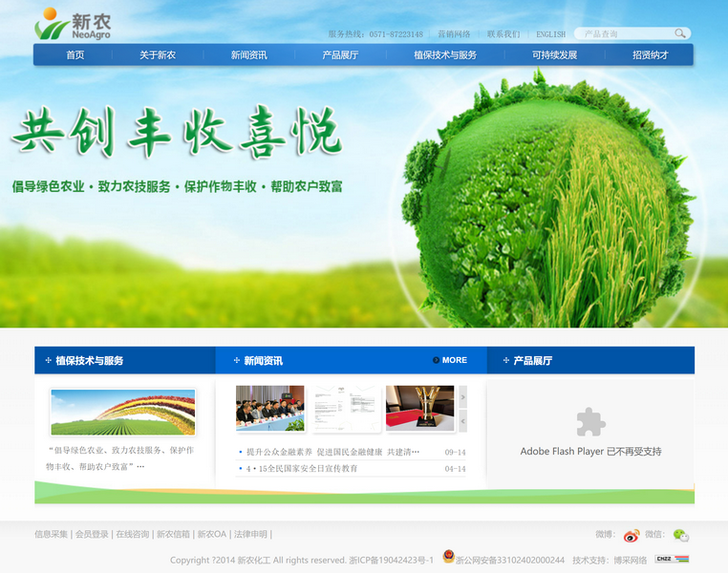This screenshot has width=728, height=573.
Task: Click next arrow on news thumbnail slider
Action: point(463,396)
